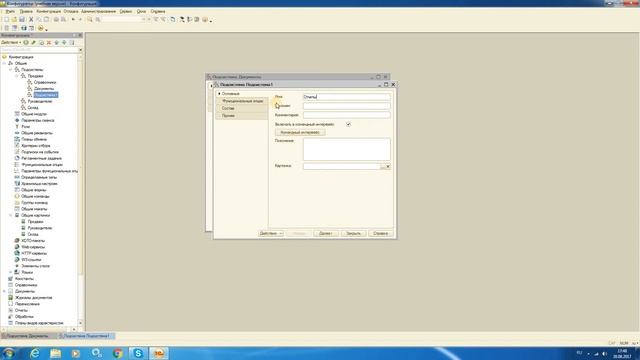Click the Edit pencil icon in the configuration panel
This screenshot has height=360, width=640.
[34, 42]
